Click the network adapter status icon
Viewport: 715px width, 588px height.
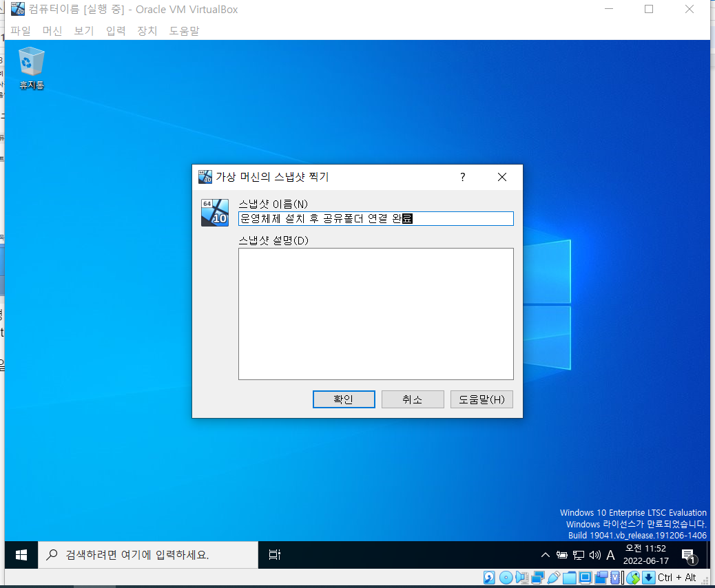[x=537, y=578]
